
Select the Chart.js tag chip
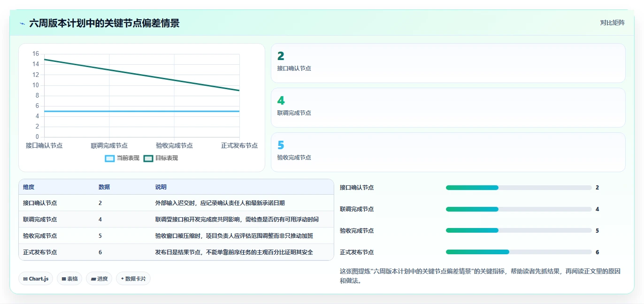[36, 279]
